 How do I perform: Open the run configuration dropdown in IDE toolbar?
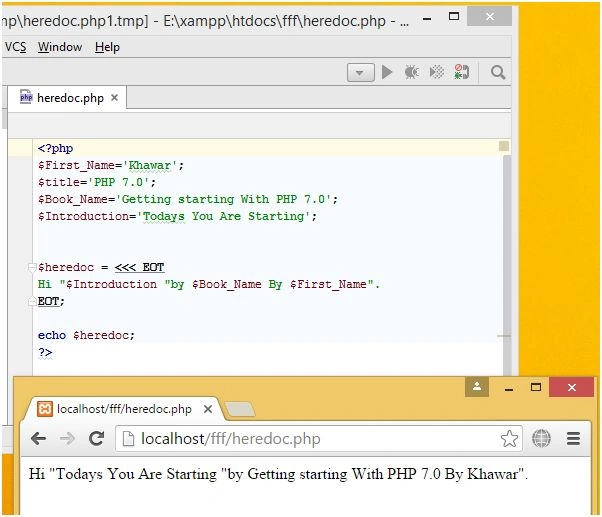coord(361,73)
